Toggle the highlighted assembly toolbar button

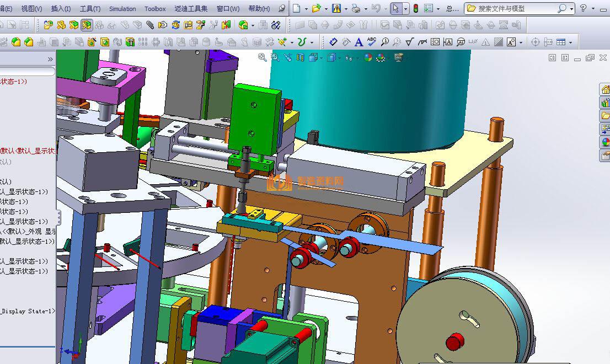pyautogui.click(x=86, y=25)
